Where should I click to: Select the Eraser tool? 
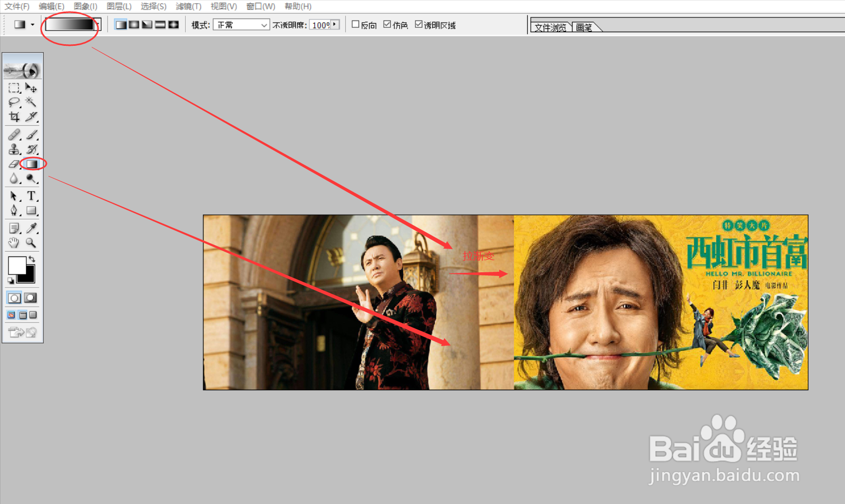14,164
